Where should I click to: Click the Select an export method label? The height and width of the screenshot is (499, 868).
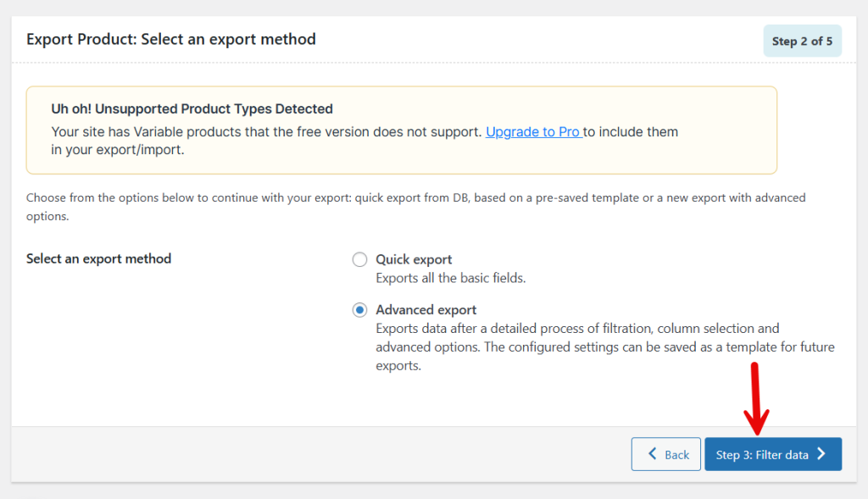pos(98,258)
